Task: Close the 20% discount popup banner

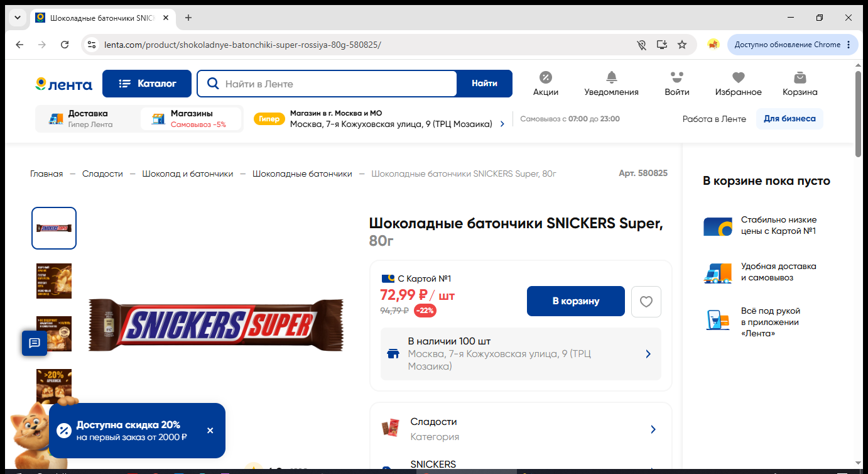Action: [x=210, y=431]
